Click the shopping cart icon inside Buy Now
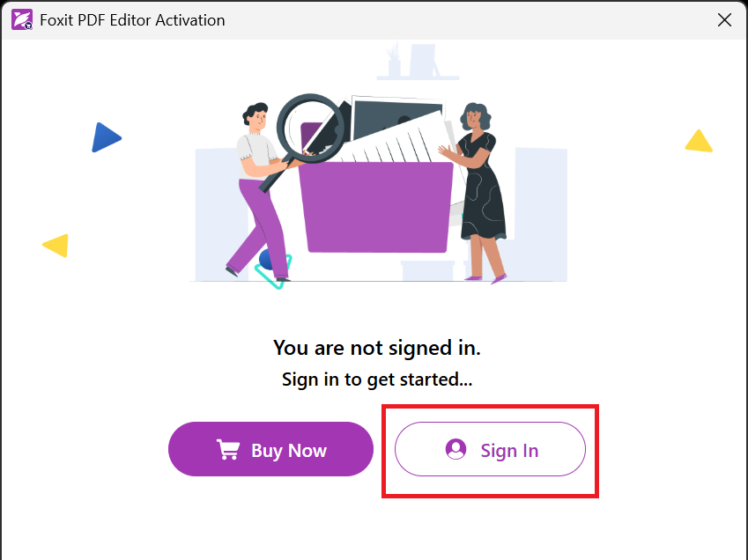Screen dimensions: 748x560 (228, 449)
